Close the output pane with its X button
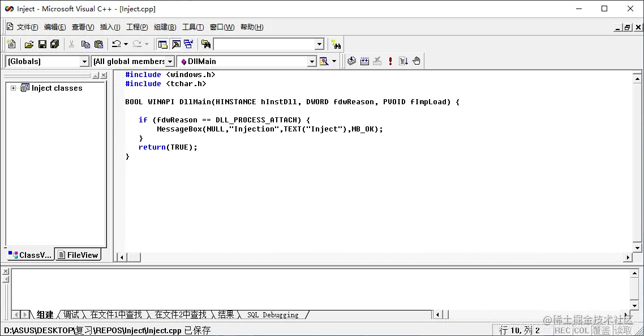 click(6, 271)
